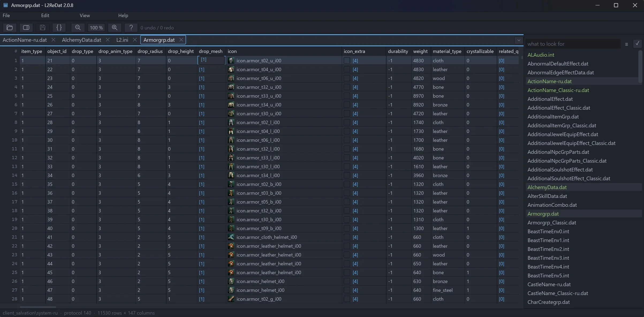Click in the 'what to look for' search field
The height and width of the screenshot is (317, 644).
573,44
